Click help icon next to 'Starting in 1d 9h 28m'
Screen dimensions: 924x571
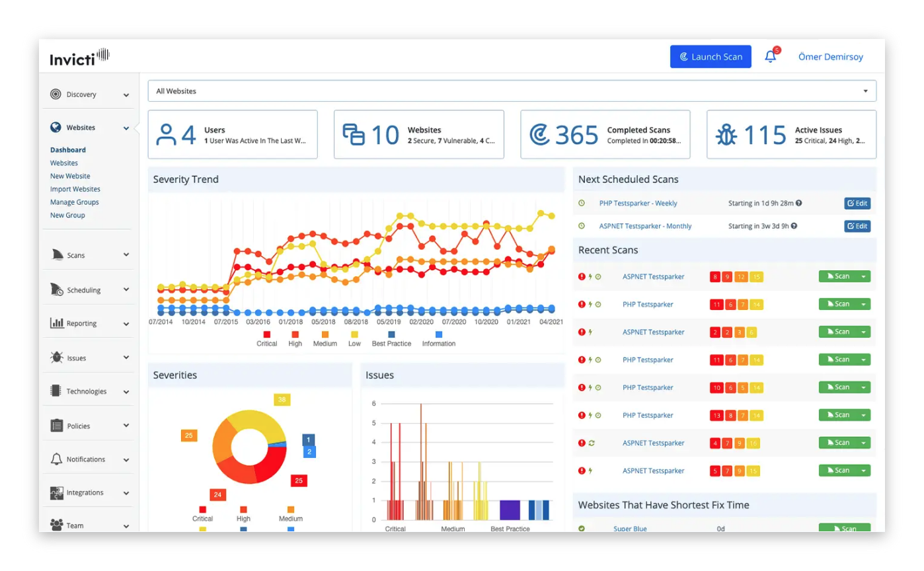[799, 204]
